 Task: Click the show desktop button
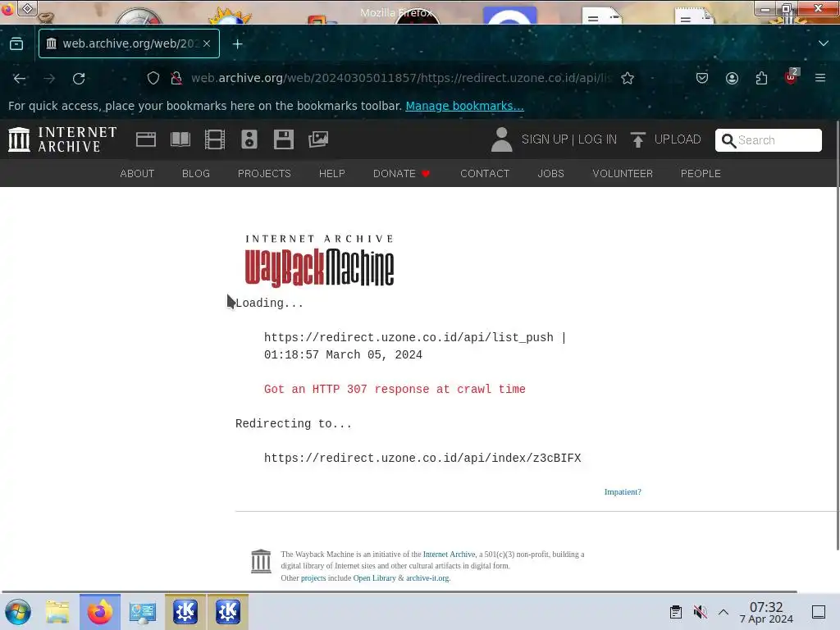pos(819,612)
